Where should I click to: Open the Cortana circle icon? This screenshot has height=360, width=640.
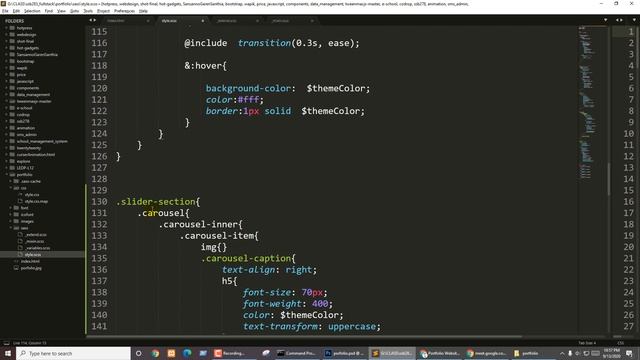[139, 353]
